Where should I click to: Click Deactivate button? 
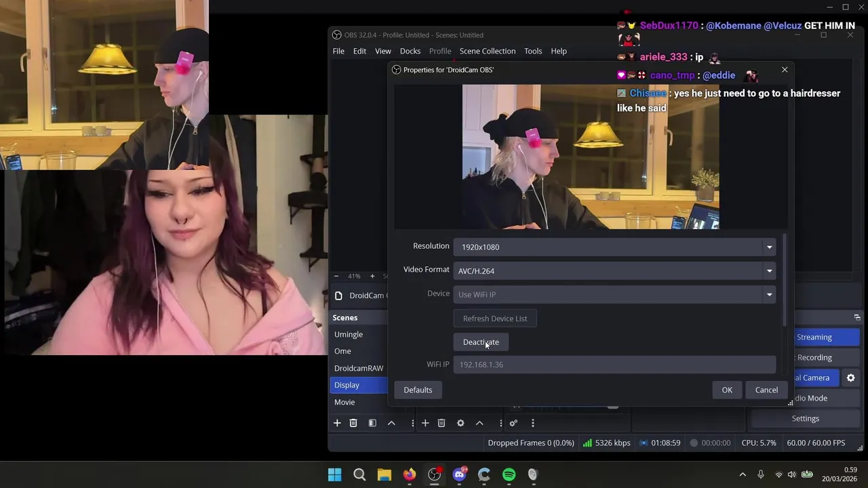tap(481, 342)
